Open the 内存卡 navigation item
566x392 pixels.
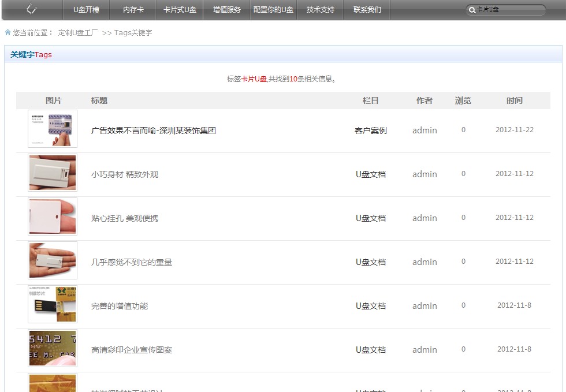(133, 10)
